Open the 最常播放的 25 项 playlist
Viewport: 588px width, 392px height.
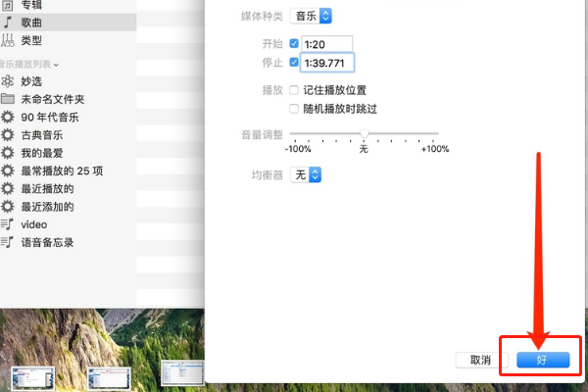pyautogui.click(x=62, y=171)
